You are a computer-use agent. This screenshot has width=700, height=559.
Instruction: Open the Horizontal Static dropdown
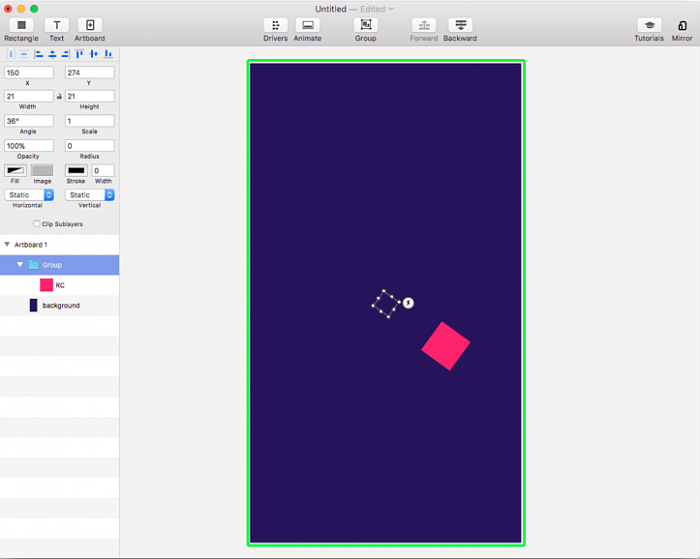tap(29, 195)
